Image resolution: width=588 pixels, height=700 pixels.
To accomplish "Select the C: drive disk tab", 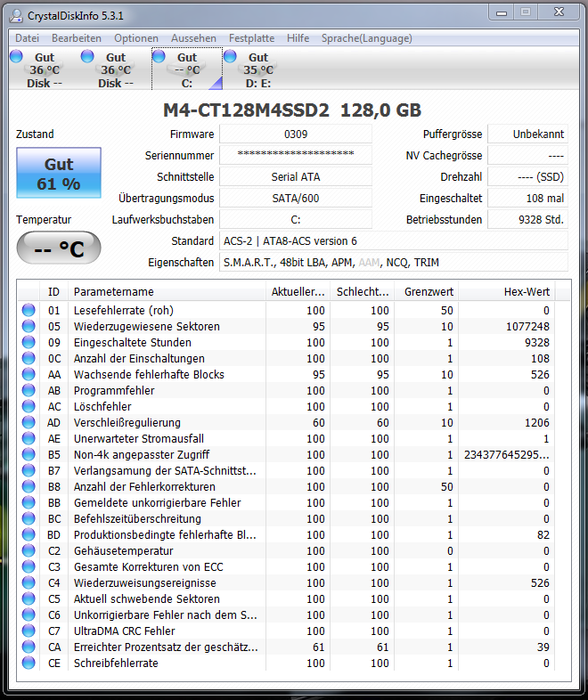I will click(x=187, y=69).
